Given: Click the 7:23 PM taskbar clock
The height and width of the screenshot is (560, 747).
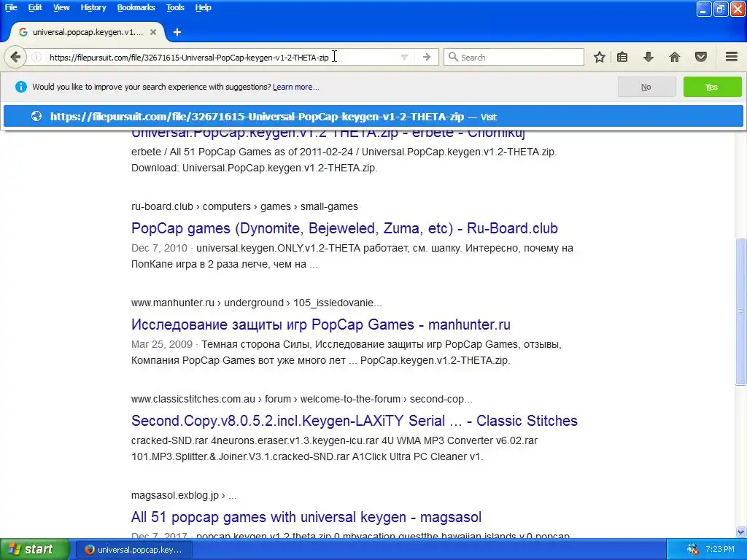Looking at the screenshot, I should 720,550.
